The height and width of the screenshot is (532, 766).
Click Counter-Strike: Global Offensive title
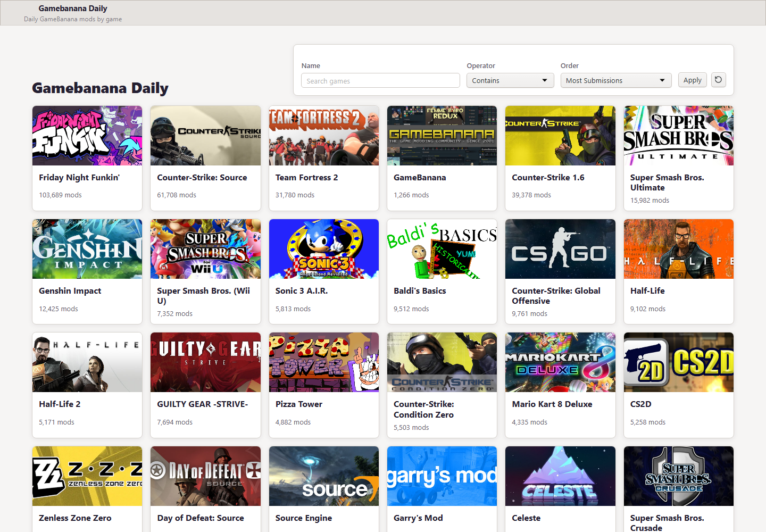pyautogui.click(x=556, y=296)
